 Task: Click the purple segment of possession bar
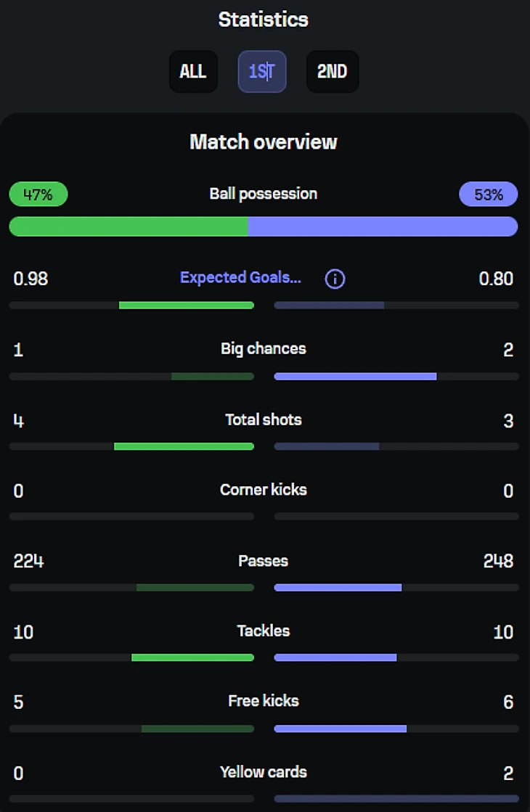click(383, 226)
